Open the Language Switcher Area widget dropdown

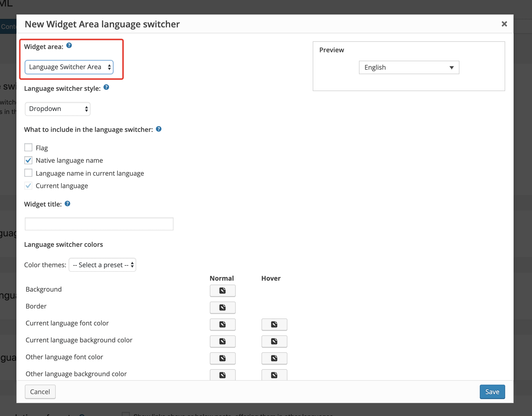[x=69, y=67]
